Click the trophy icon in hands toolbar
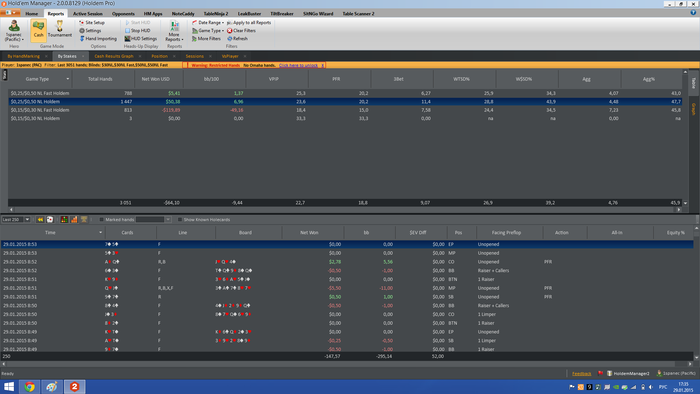 [84, 220]
